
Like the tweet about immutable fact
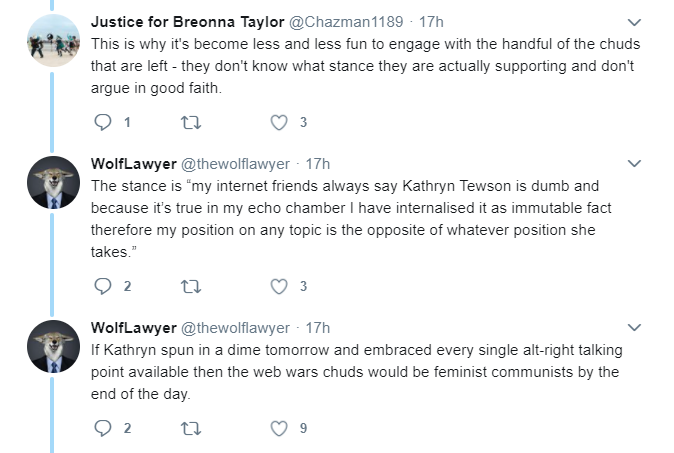(279, 286)
